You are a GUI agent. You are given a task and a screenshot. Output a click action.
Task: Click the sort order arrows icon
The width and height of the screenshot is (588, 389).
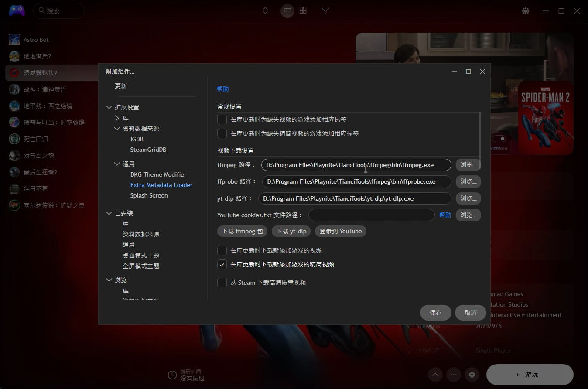[x=265, y=11]
